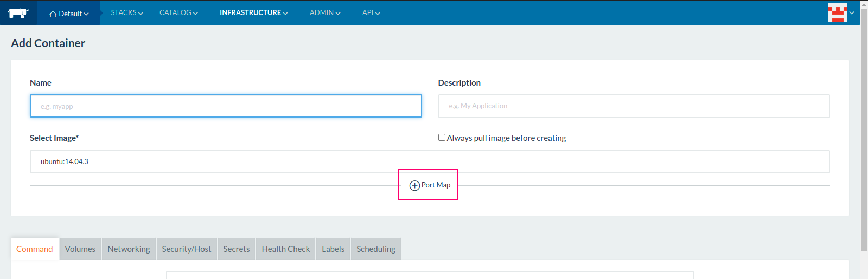Open the Secrets tab
This screenshot has width=868, height=279.
[237, 249]
